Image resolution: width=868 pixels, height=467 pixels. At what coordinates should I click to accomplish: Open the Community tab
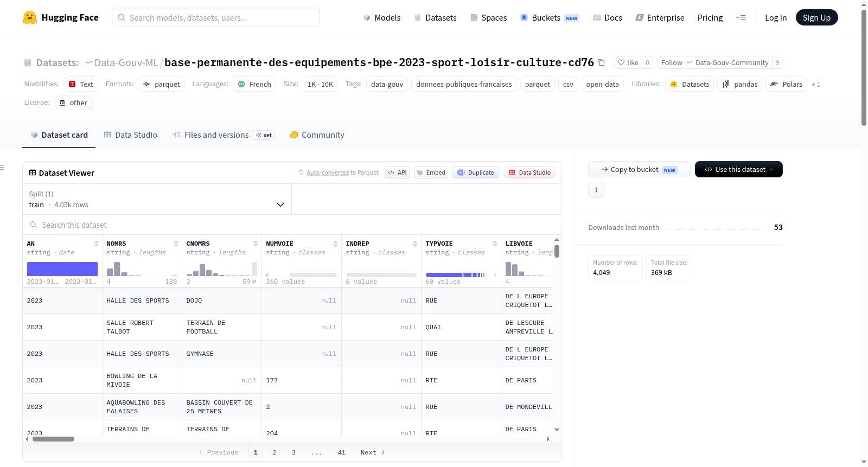pos(317,135)
